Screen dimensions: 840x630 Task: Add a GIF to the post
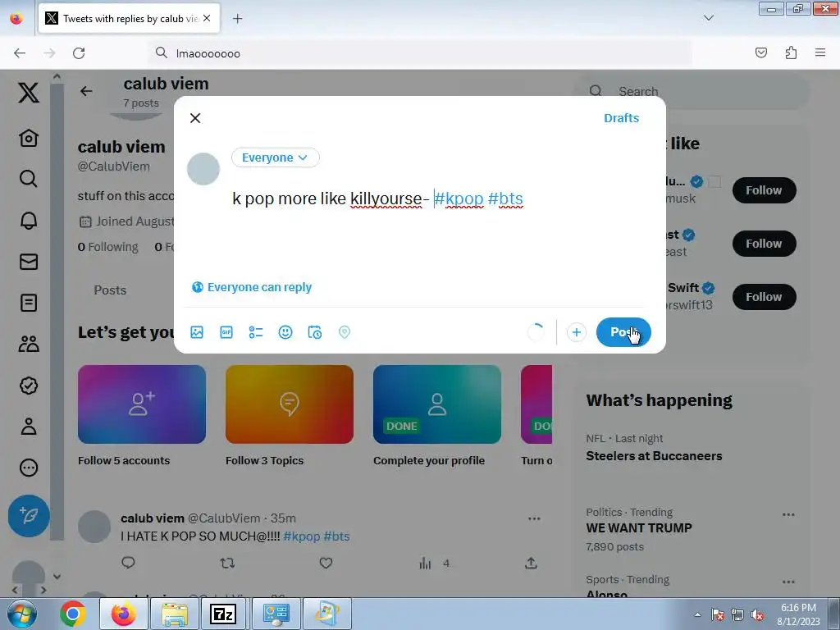[226, 332]
